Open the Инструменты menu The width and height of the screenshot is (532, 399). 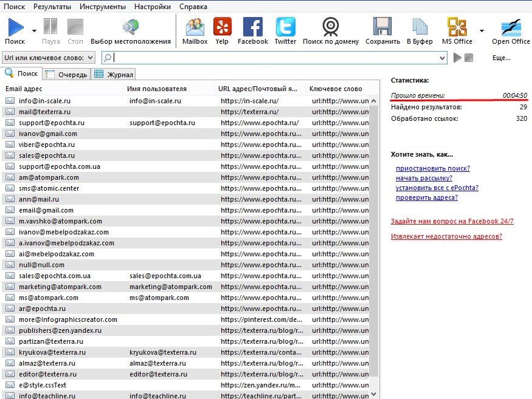[103, 7]
